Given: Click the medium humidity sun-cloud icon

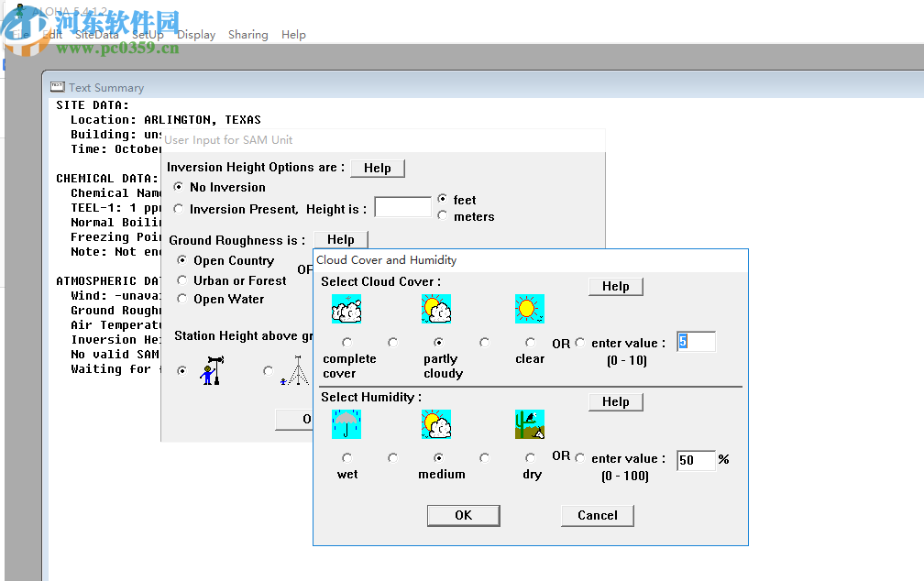Looking at the screenshot, I should (x=436, y=424).
